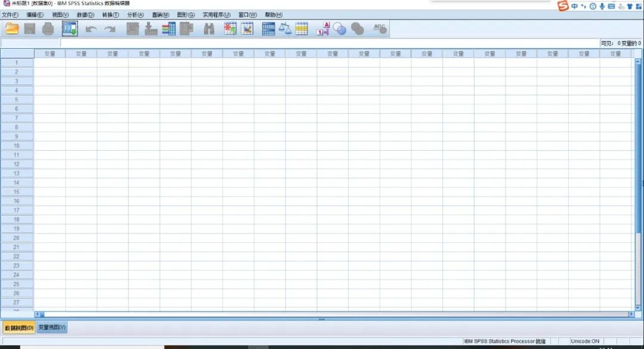
Task: Toggle value labels icon
Action: coord(323,29)
